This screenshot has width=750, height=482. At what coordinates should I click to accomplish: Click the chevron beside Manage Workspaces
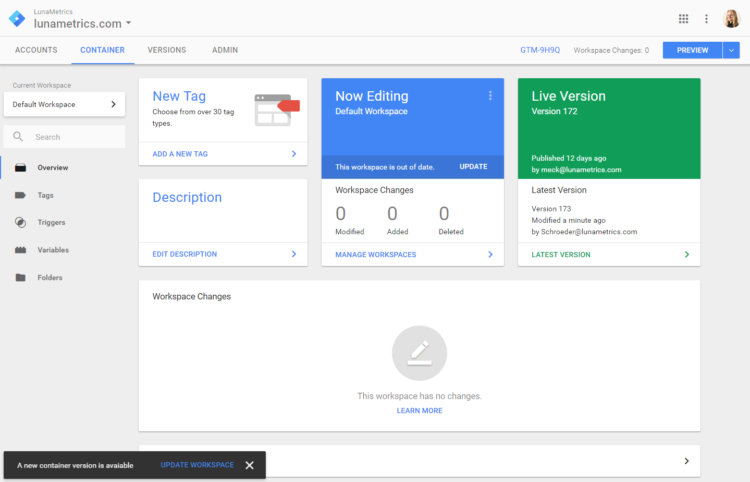click(490, 254)
